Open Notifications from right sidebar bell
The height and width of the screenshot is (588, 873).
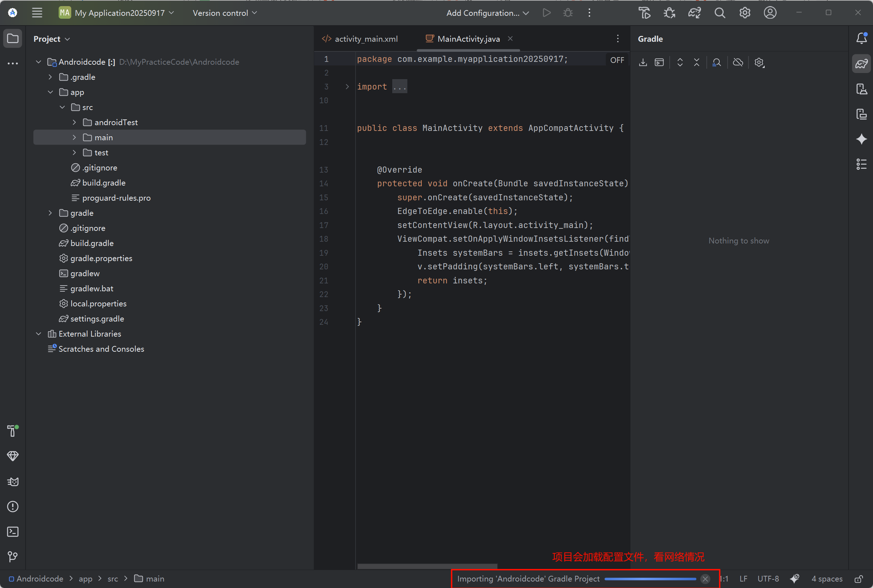[x=861, y=38]
